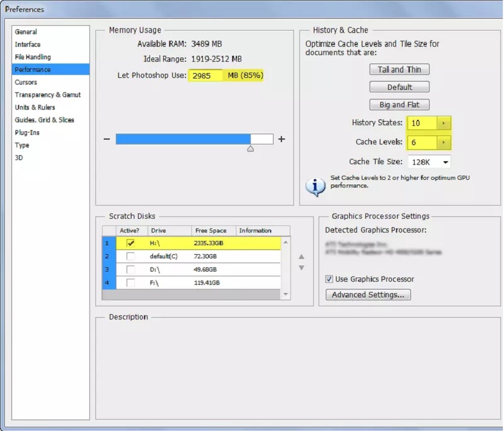This screenshot has height=431, width=504.
Task: Click the move scratch disk down arrow
Action: click(302, 268)
